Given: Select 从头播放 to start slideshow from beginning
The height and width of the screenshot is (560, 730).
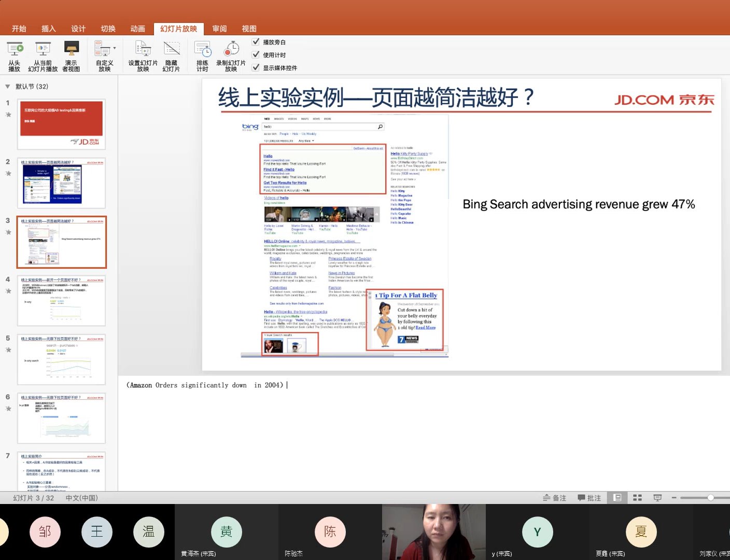Looking at the screenshot, I should (15, 54).
